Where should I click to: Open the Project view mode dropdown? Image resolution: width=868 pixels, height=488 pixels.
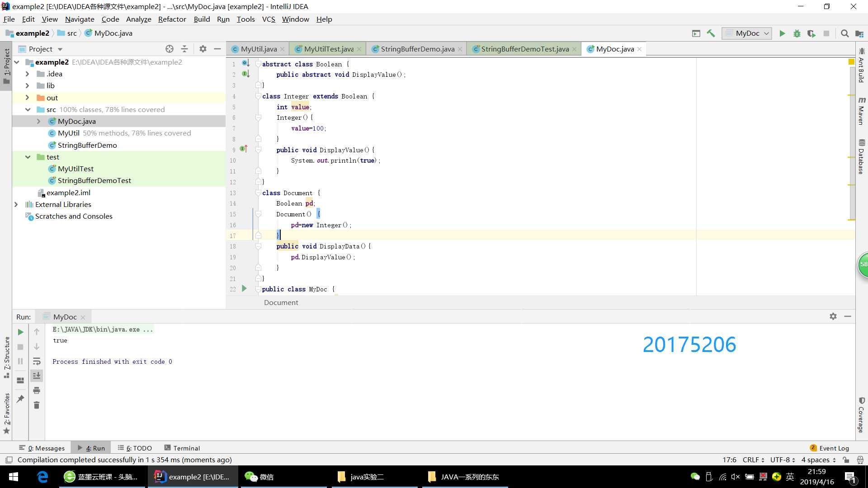tap(60, 49)
